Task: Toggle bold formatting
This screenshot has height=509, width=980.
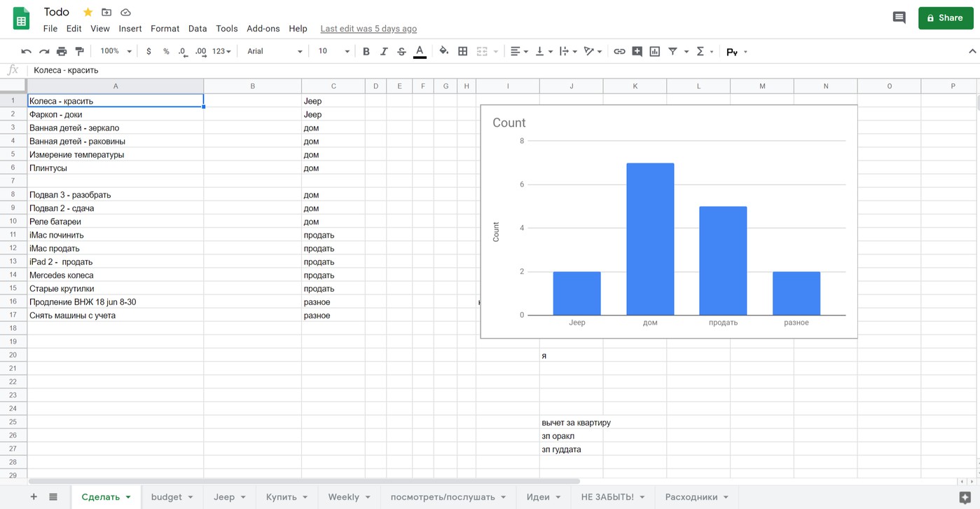Action: coord(366,51)
